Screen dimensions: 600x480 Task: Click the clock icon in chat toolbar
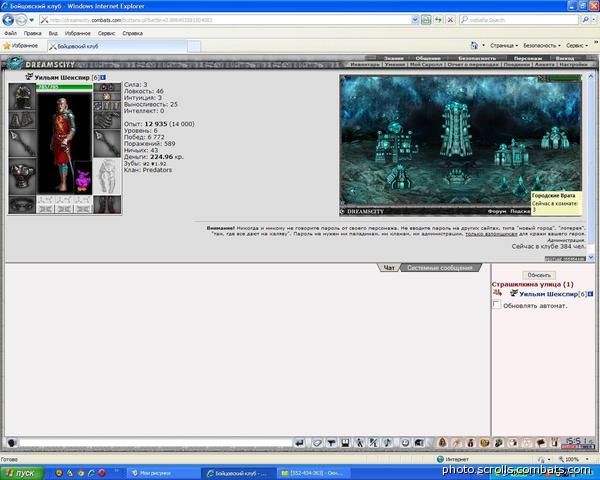(405, 443)
